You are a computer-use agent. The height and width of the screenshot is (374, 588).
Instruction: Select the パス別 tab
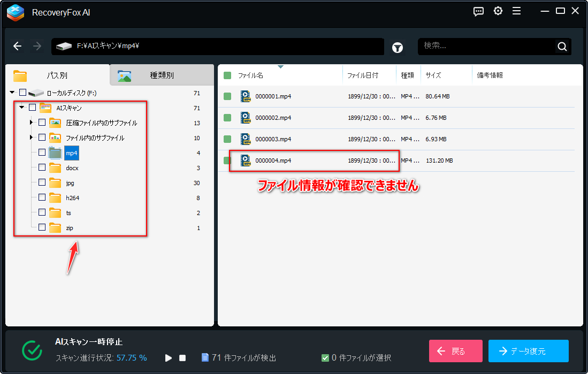(57, 75)
